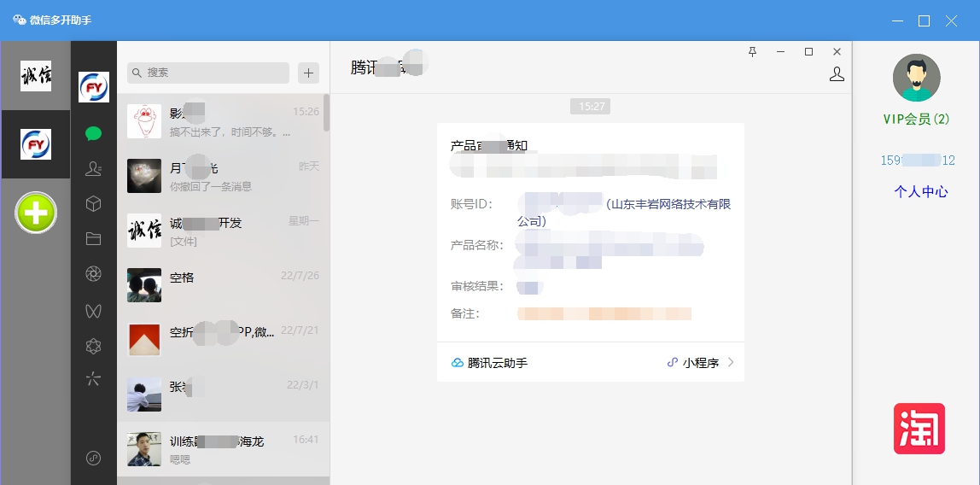Open the chat showing 你撤回了一条消息

pos(223,176)
